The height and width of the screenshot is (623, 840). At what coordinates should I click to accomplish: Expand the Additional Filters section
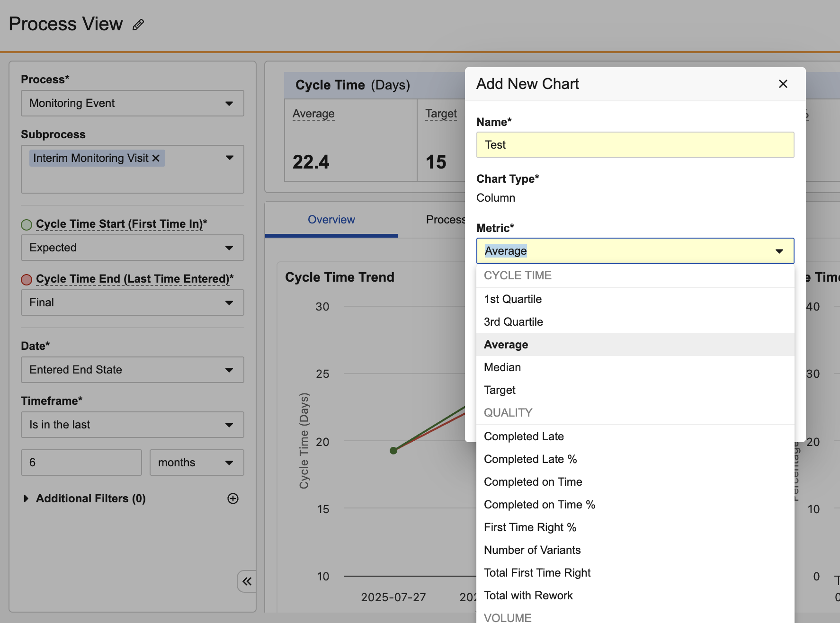pyautogui.click(x=26, y=498)
